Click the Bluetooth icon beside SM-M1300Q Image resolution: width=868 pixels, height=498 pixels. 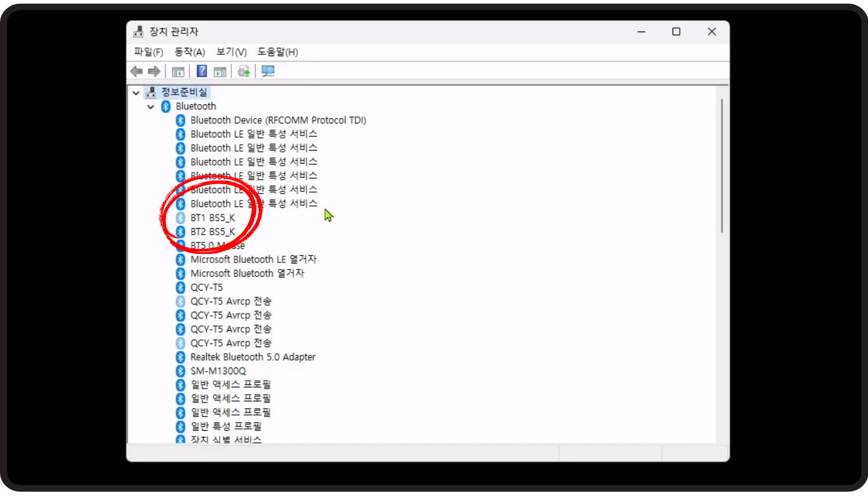tap(180, 371)
